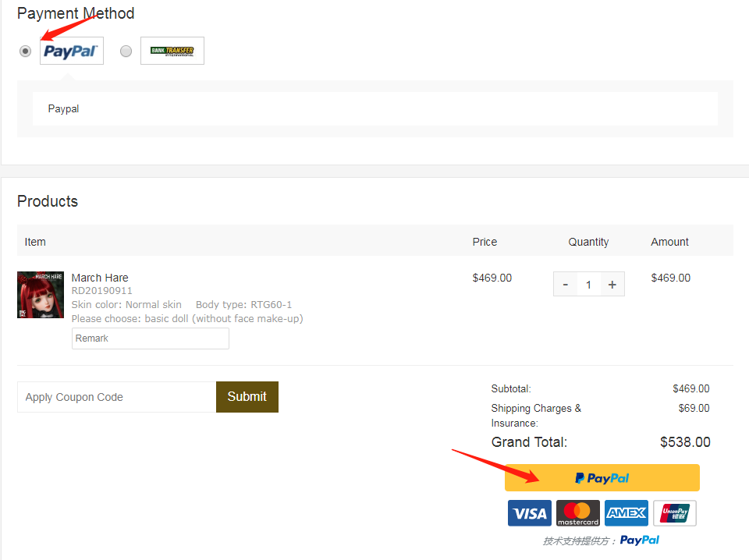Click the Grand Total amount $538.00
Viewport: 749px width, 560px height.
(x=686, y=442)
